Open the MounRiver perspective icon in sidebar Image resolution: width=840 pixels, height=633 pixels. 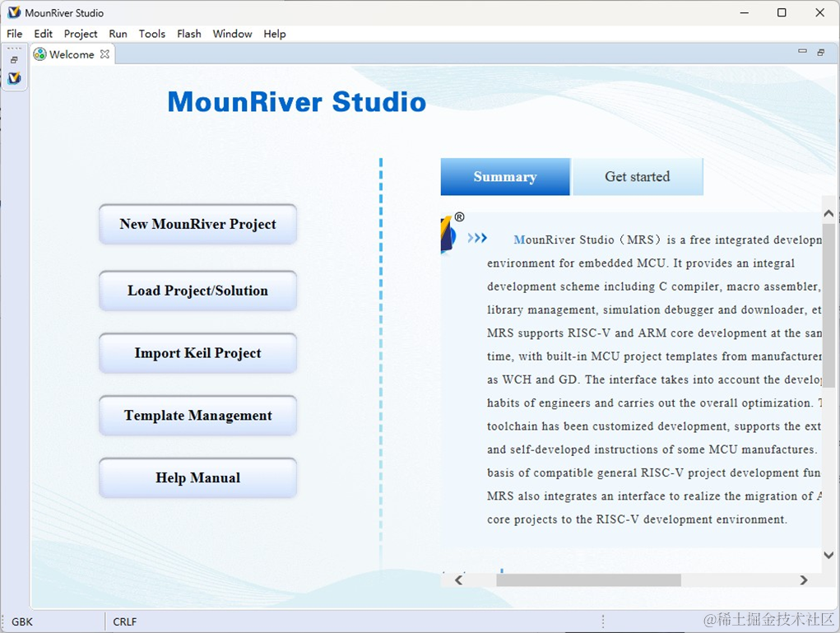(x=15, y=78)
